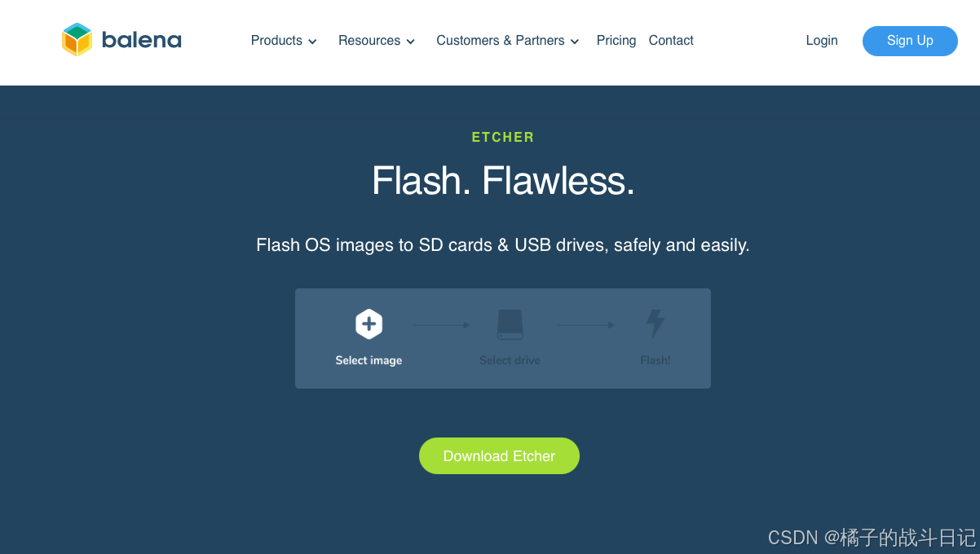
Task: Expand the Customers & Partners chevron
Action: (x=575, y=42)
